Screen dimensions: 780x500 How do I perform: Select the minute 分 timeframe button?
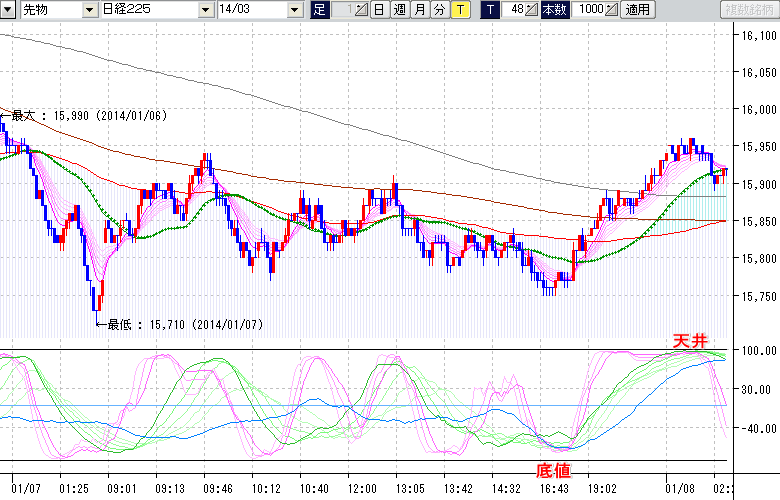click(439, 10)
